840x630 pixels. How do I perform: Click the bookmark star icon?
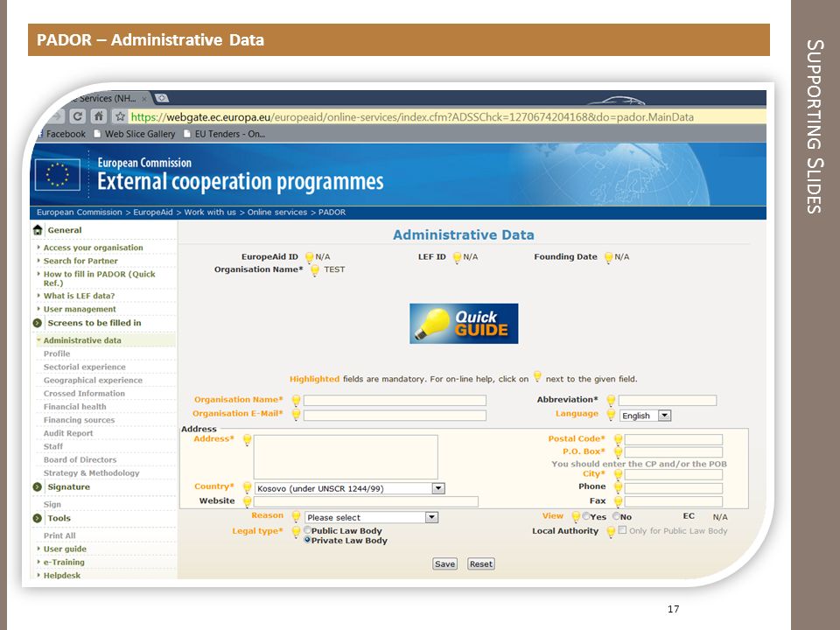point(120,116)
